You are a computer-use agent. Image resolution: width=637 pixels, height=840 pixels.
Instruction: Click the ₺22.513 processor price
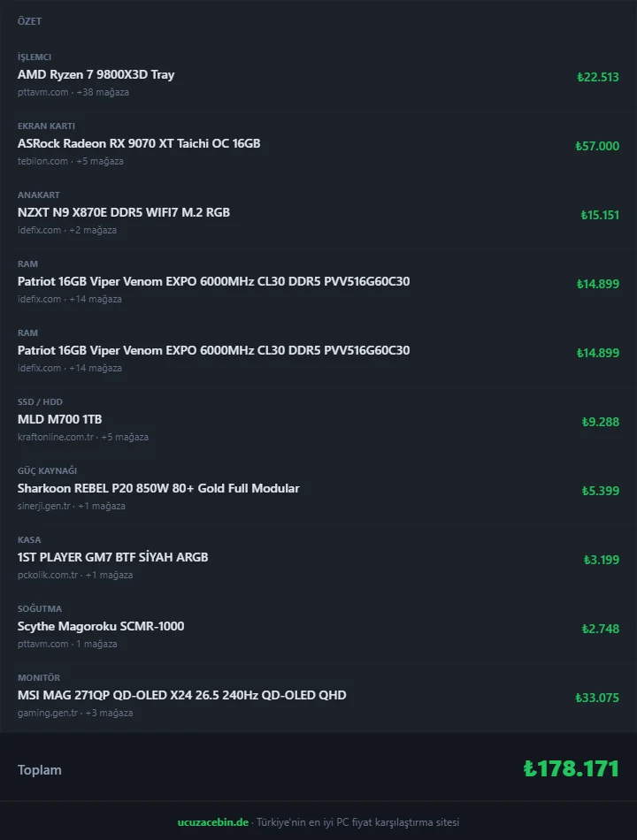pyautogui.click(x=598, y=77)
